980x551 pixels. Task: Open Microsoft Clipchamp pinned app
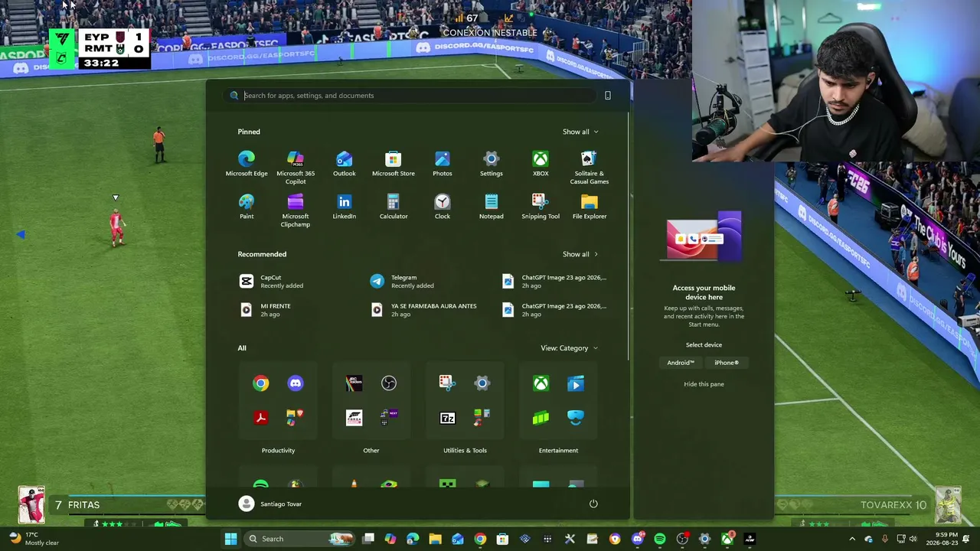(296, 210)
